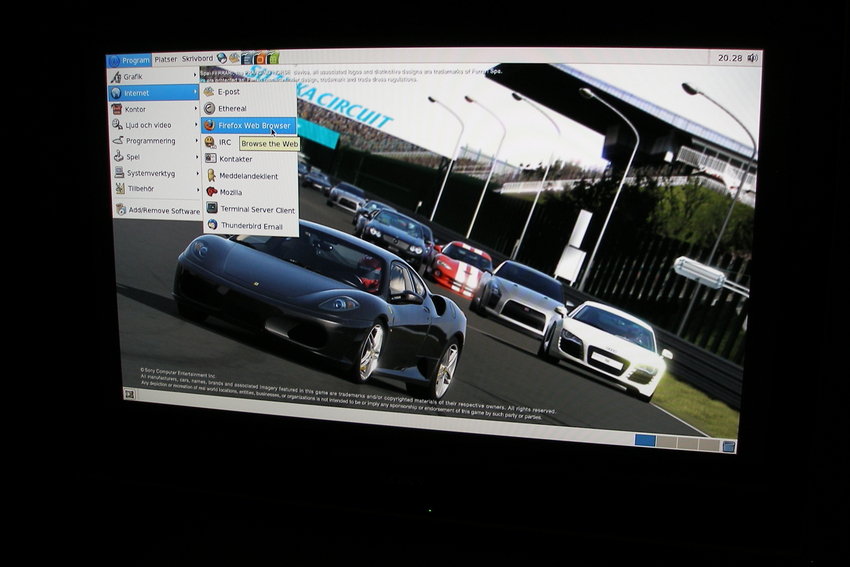Switch to the second workspace
Image resolution: width=850 pixels, height=567 pixels.
tap(667, 442)
